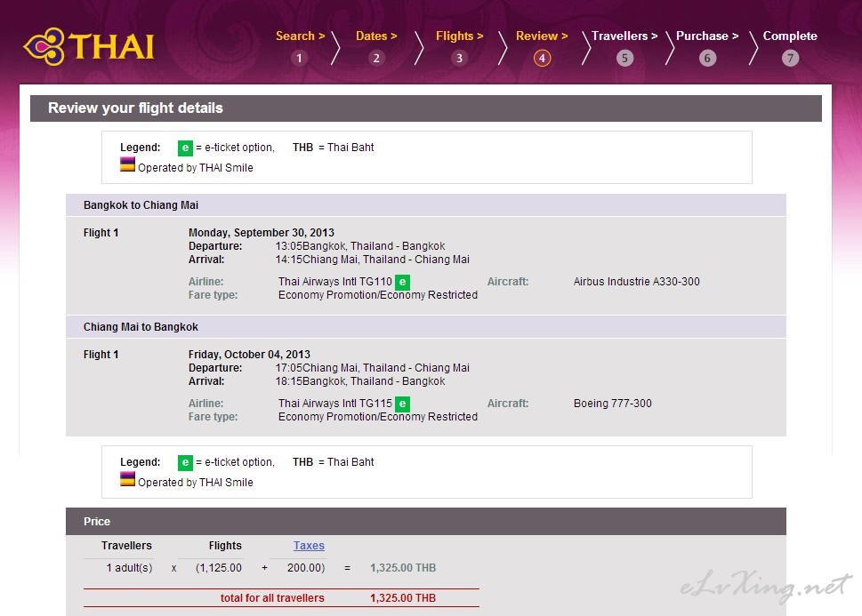Click the step 5 number circle
The height and width of the screenshot is (616, 862).
(x=624, y=58)
